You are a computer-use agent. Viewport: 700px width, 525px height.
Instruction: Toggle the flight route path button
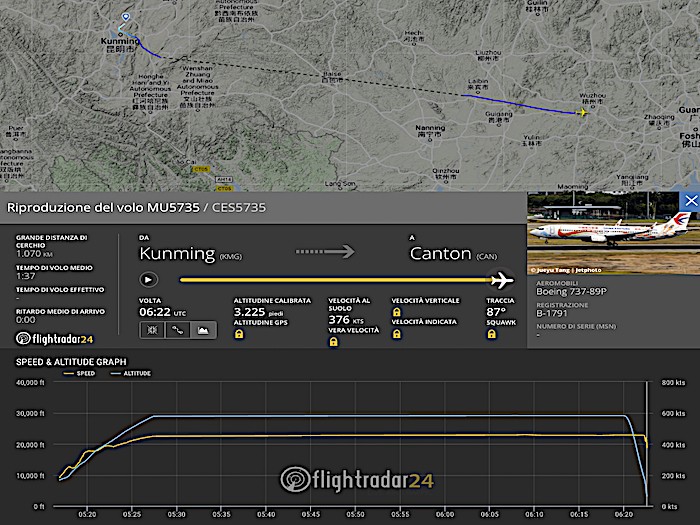coord(178,330)
